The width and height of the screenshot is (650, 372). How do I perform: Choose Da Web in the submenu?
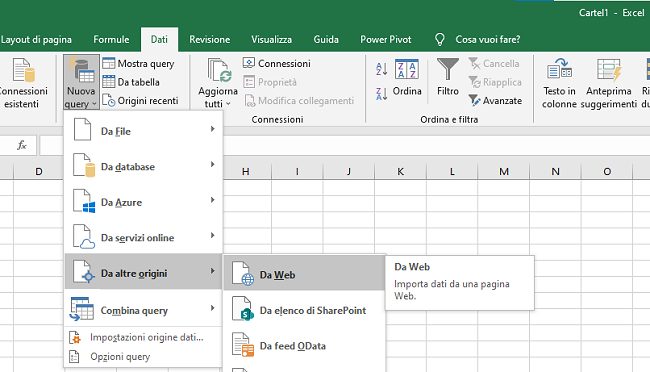pyautogui.click(x=304, y=273)
